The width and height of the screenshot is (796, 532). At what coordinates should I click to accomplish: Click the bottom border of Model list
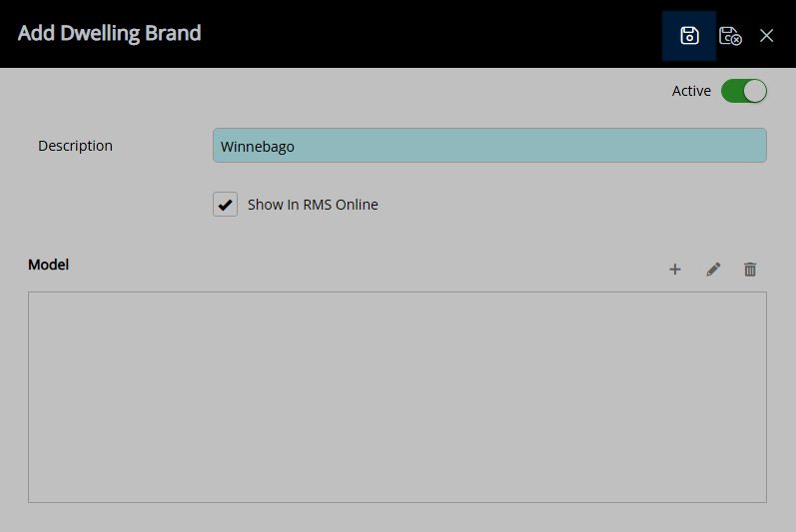click(x=397, y=502)
